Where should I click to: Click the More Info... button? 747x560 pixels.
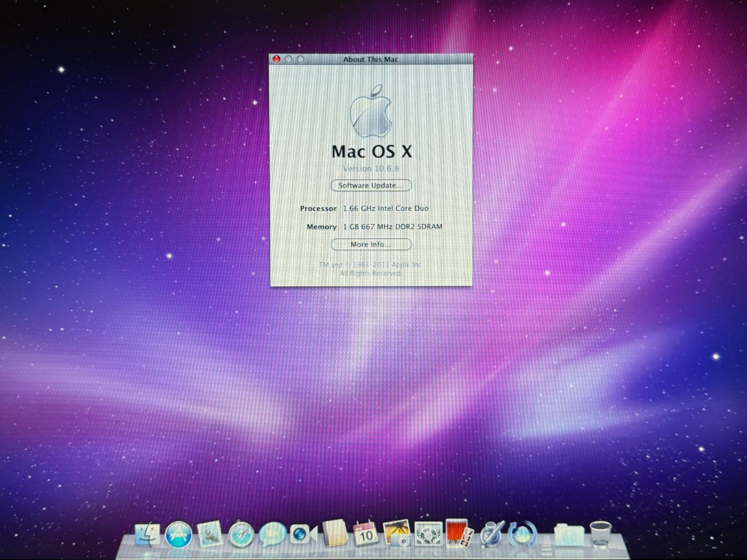(371, 245)
